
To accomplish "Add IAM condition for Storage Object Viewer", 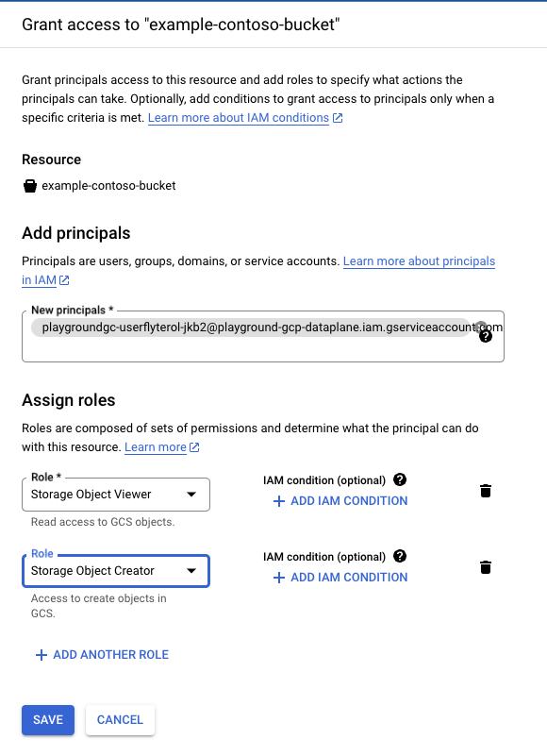I will point(340,501).
